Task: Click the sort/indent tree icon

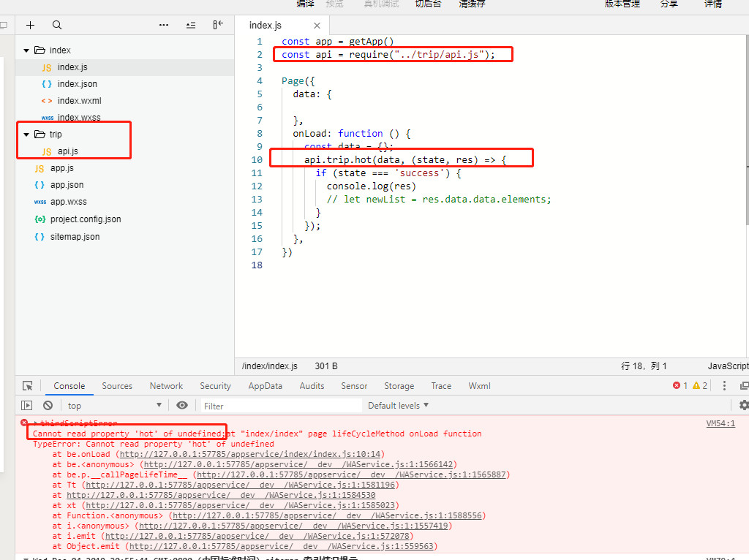Action: (x=191, y=26)
